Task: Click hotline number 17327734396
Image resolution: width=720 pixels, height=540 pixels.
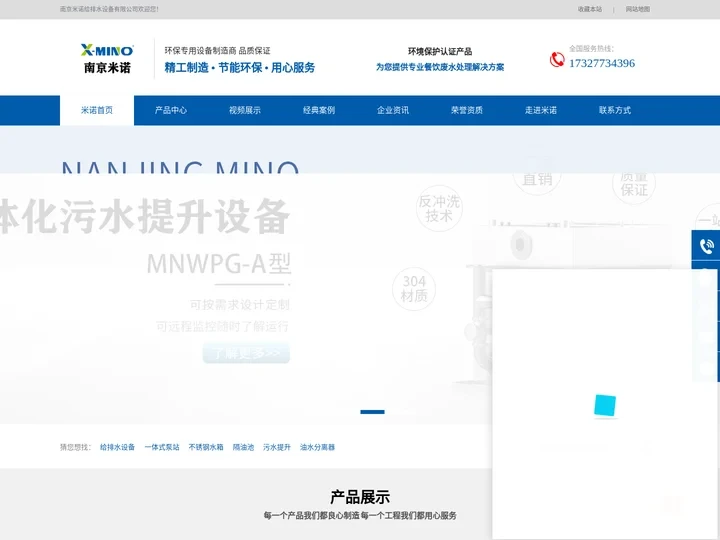Action: 602,63
